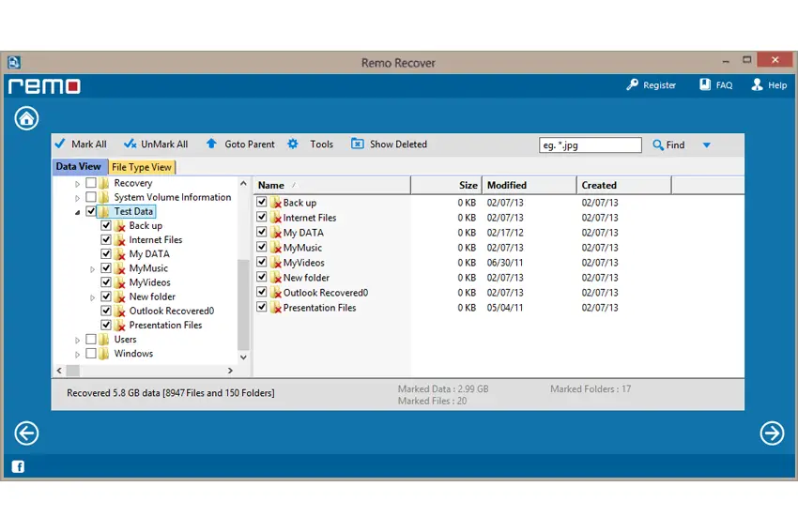Click the Home icon button
The width and height of the screenshot is (798, 532).
(x=26, y=118)
